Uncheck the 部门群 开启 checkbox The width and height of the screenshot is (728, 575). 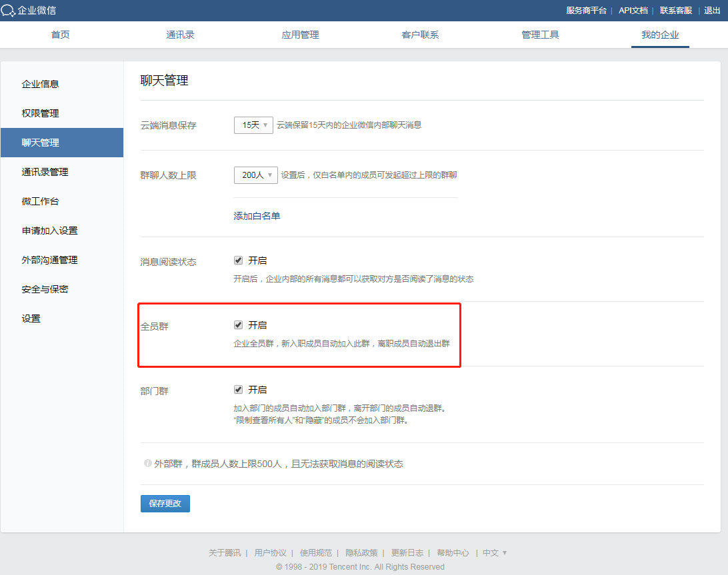coord(238,389)
